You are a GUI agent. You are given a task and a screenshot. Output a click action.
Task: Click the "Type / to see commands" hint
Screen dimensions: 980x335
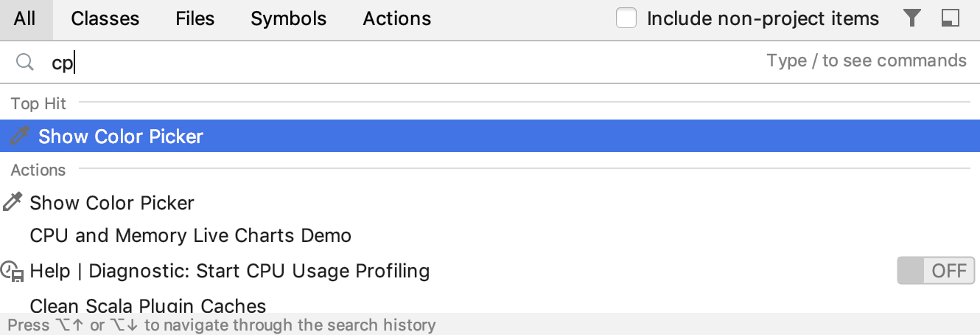[x=867, y=61]
